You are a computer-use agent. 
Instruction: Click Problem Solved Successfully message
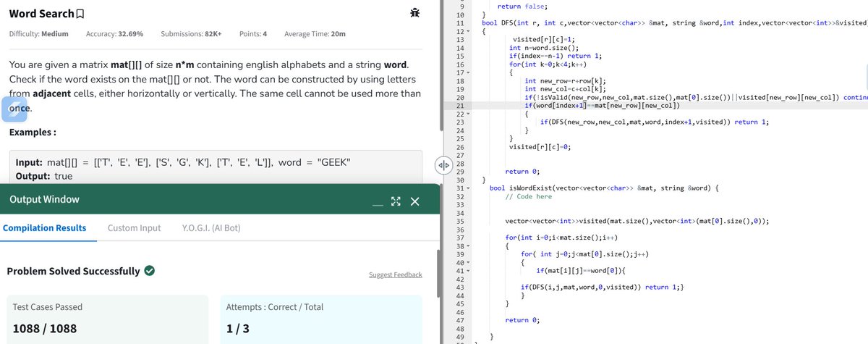point(73,272)
